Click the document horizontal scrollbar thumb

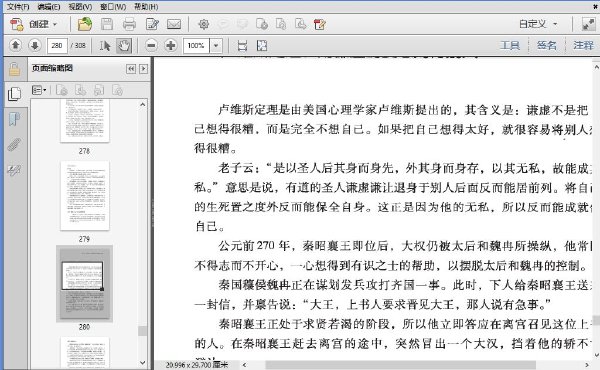coord(401,365)
